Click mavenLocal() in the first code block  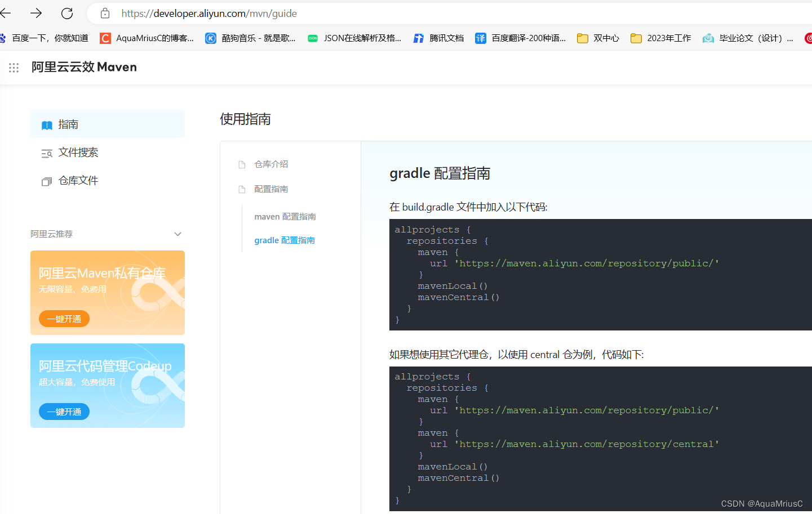452,286
